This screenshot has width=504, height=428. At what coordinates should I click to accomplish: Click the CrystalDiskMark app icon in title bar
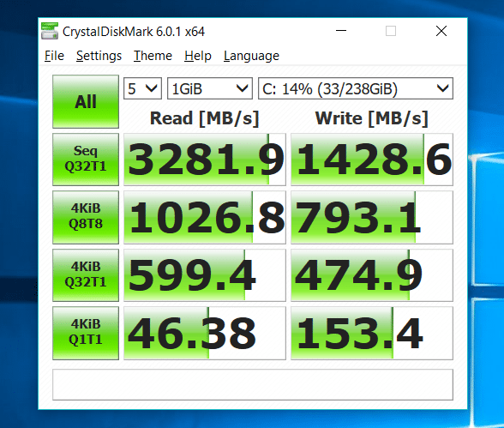coord(50,31)
